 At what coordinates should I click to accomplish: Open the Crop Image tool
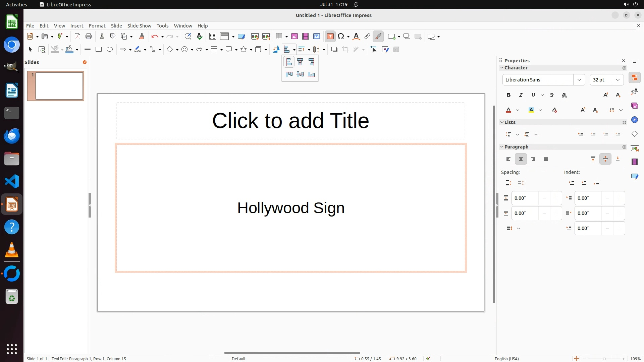pyautogui.click(x=345, y=50)
